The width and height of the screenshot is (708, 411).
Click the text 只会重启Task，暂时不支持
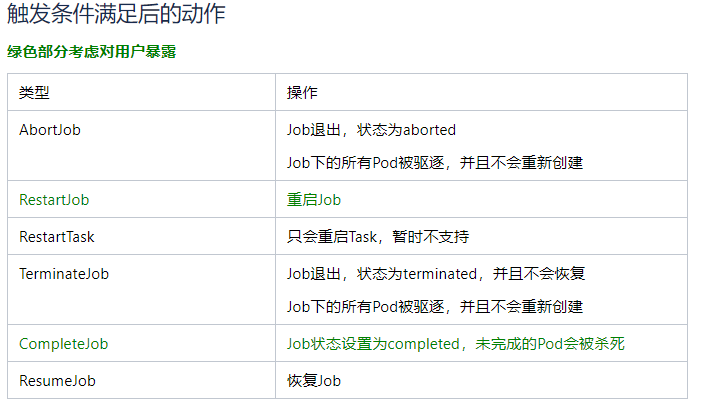pos(378,237)
